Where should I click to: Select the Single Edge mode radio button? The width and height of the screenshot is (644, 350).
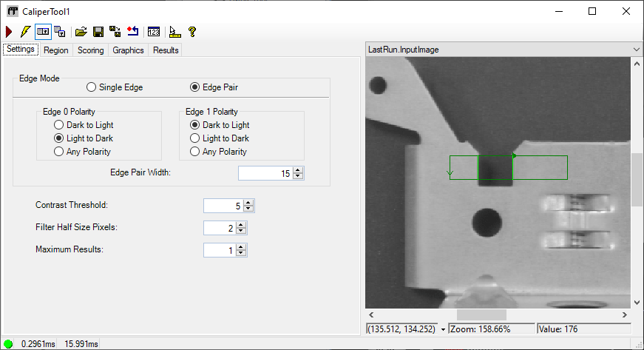point(92,87)
